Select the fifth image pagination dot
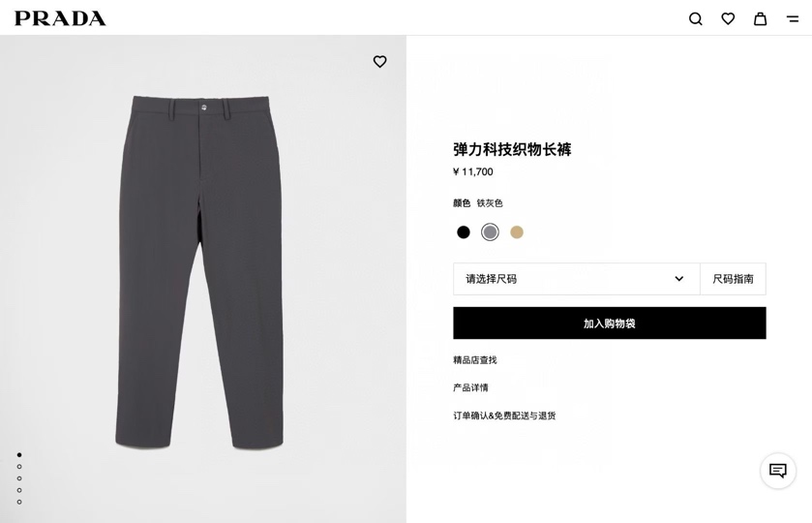 [x=19, y=502]
